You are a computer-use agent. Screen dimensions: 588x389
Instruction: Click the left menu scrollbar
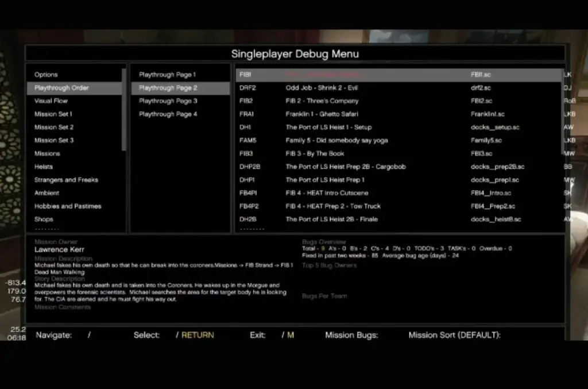(x=124, y=110)
